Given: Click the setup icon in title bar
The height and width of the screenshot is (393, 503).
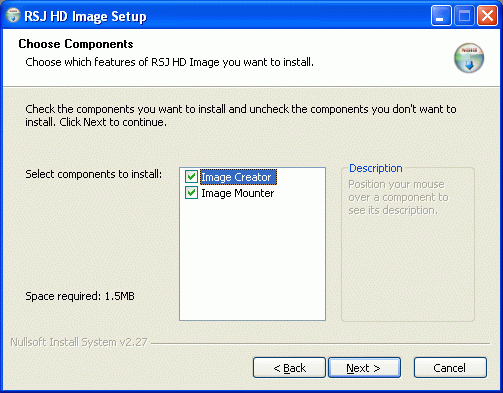Looking at the screenshot, I should tap(13, 15).
